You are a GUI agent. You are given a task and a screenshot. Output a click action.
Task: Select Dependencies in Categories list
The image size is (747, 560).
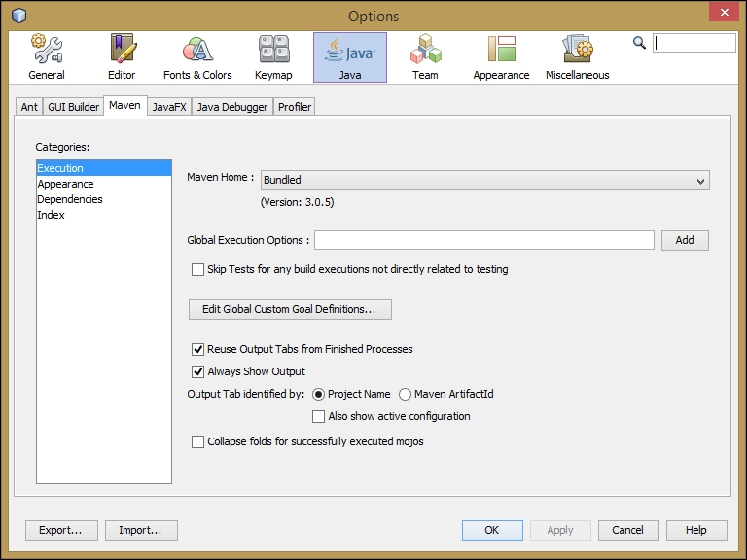(104, 199)
